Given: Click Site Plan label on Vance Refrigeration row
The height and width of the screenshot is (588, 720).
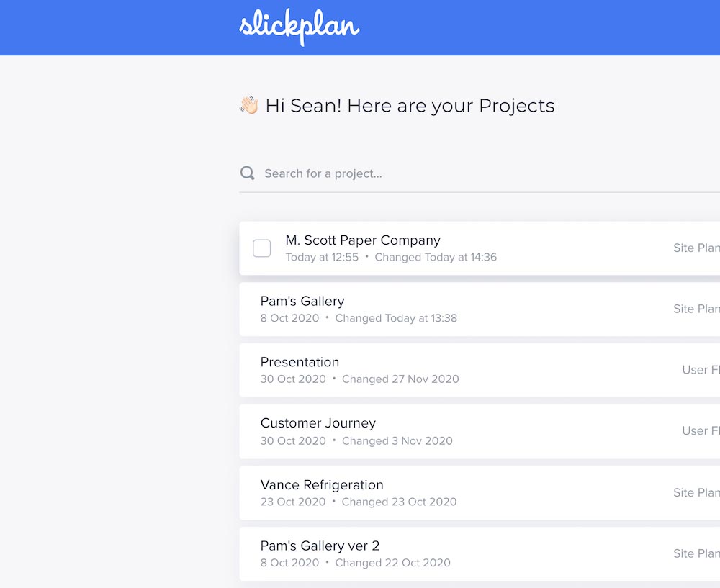Looking at the screenshot, I should click(696, 492).
